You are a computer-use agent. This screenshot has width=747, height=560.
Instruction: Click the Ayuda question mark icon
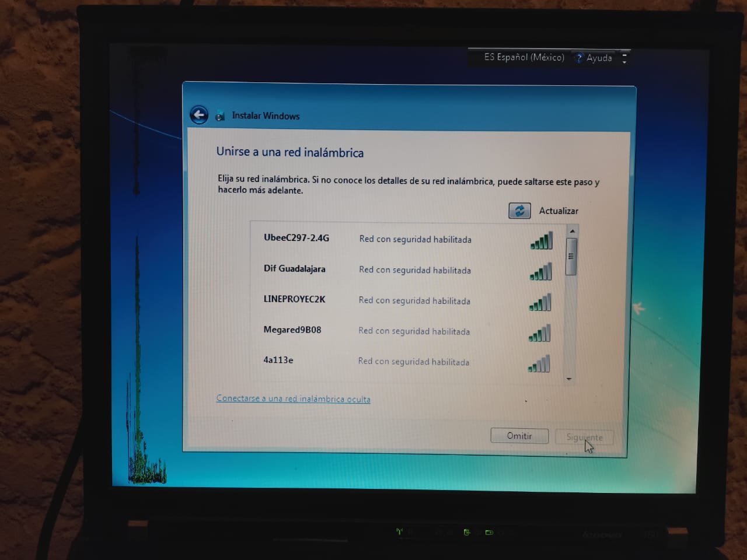(579, 58)
